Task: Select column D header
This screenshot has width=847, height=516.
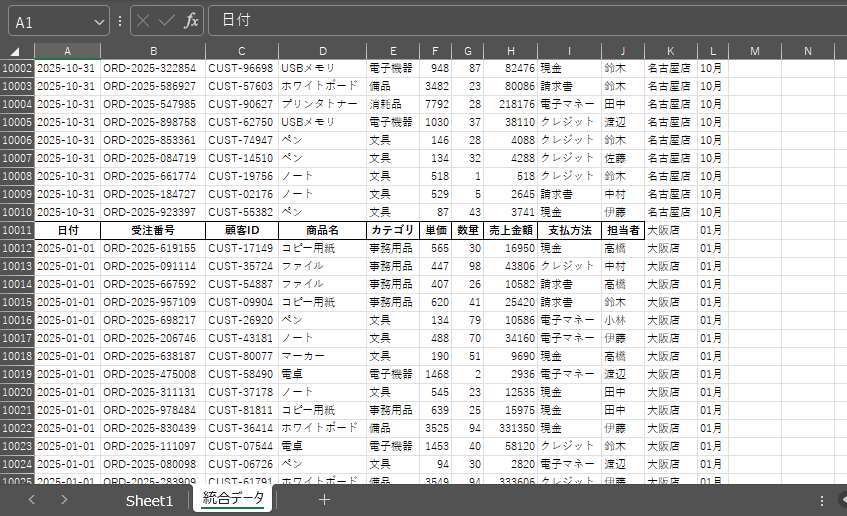Action: [322, 50]
